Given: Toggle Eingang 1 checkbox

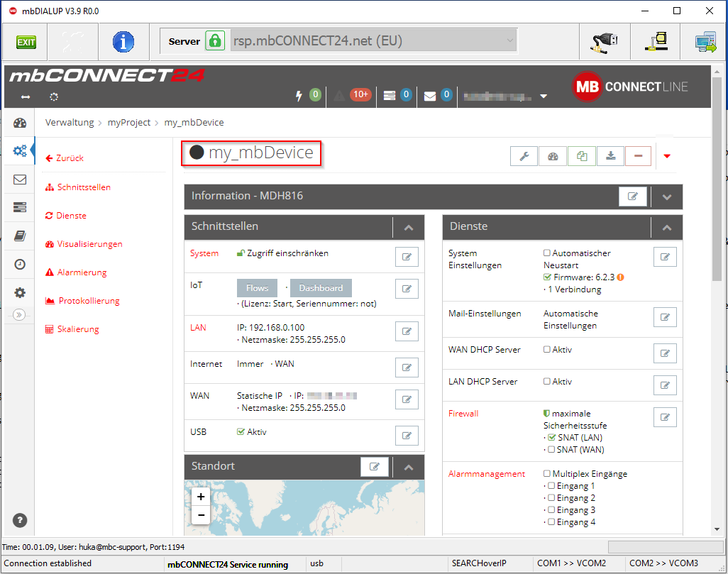Looking at the screenshot, I should coord(551,486).
